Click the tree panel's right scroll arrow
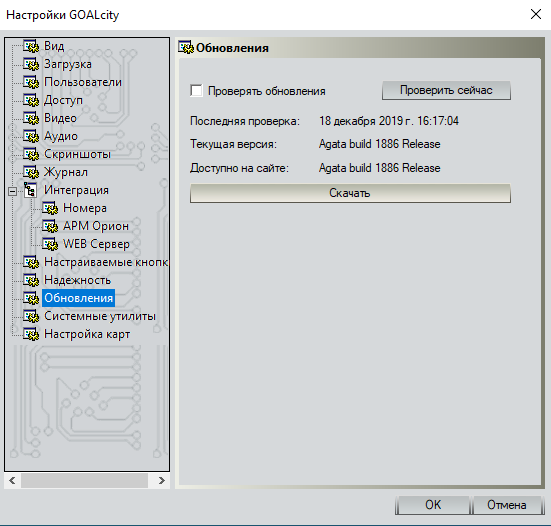The image size is (551, 526). (x=162, y=480)
